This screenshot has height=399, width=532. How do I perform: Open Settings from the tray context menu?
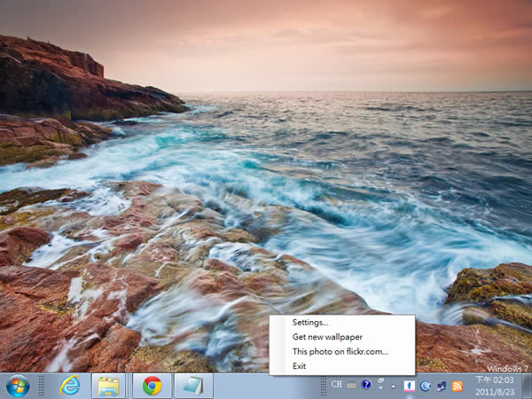point(342,323)
